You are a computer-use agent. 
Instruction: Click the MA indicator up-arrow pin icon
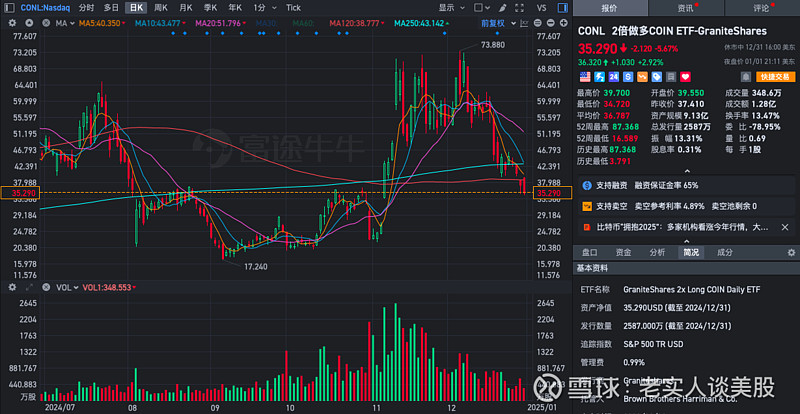coord(29,23)
